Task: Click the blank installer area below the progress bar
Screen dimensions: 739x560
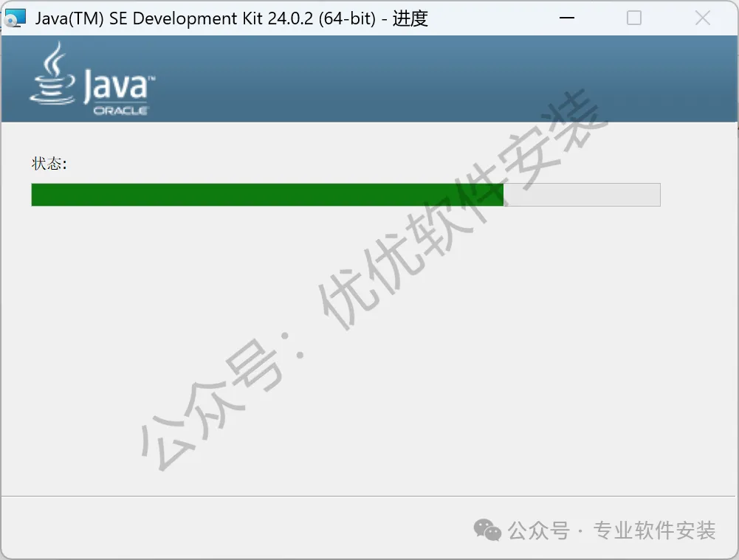Action: (x=369, y=351)
